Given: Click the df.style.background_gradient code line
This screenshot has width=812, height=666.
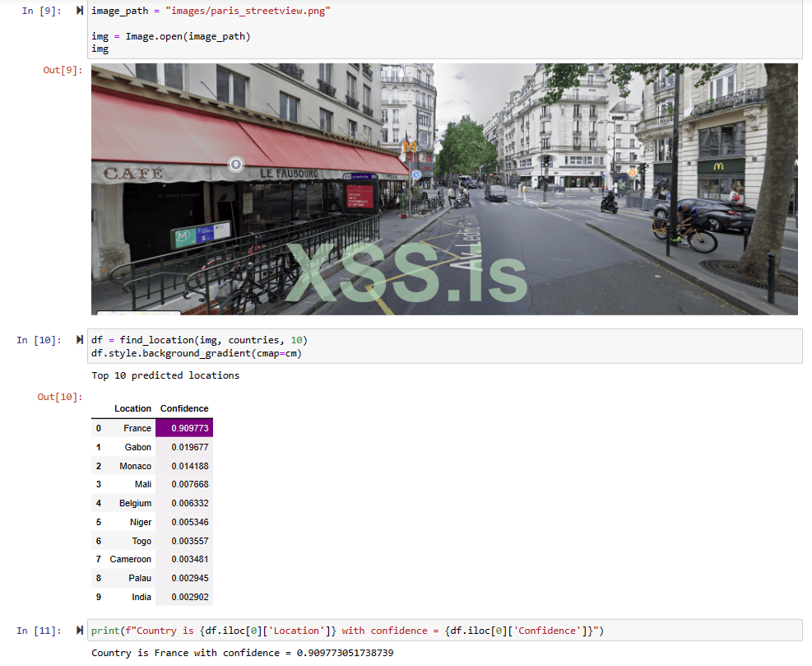Looking at the screenshot, I should (x=197, y=353).
